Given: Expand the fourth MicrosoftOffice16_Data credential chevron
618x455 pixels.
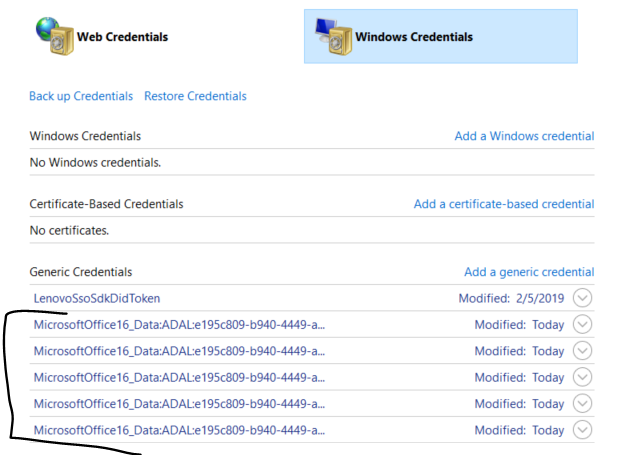Looking at the screenshot, I should [583, 403].
